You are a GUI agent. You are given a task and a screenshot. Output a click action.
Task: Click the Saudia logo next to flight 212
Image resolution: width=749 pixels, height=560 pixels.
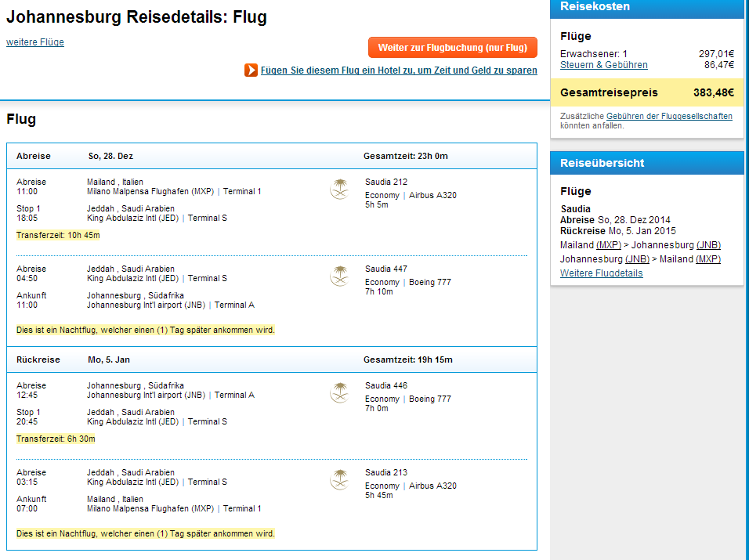339,189
